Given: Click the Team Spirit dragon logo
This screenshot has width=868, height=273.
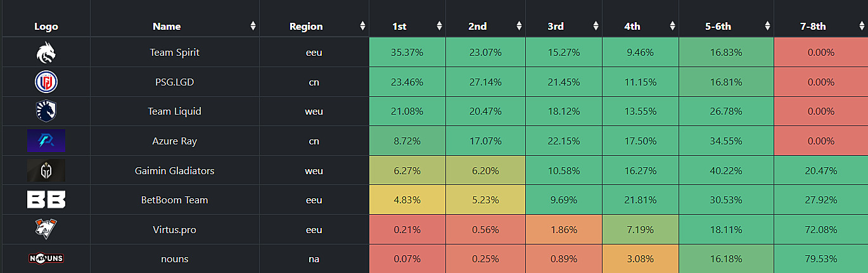Looking at the screenshot, I should [46, 53].
